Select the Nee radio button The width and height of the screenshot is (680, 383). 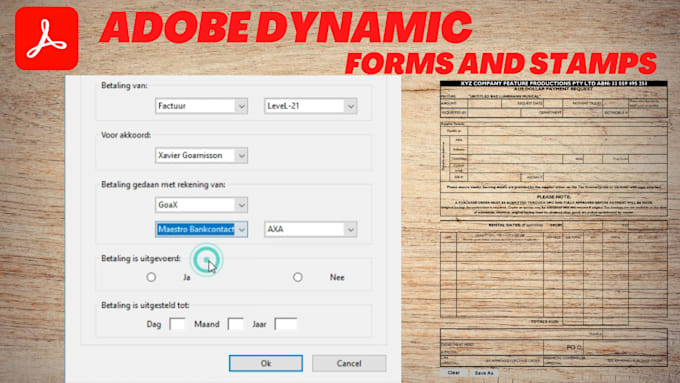(298, 277)
